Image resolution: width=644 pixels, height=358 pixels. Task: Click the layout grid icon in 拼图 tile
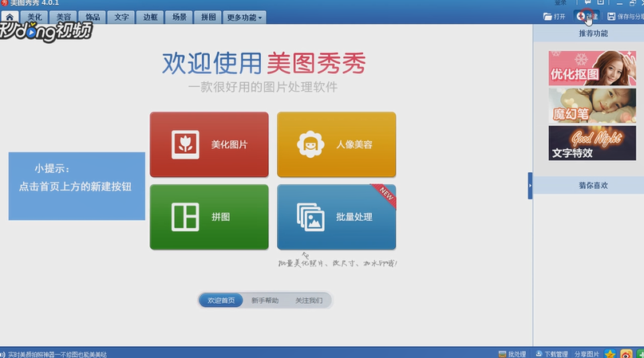pyautogui.click(x=185, y=217)
